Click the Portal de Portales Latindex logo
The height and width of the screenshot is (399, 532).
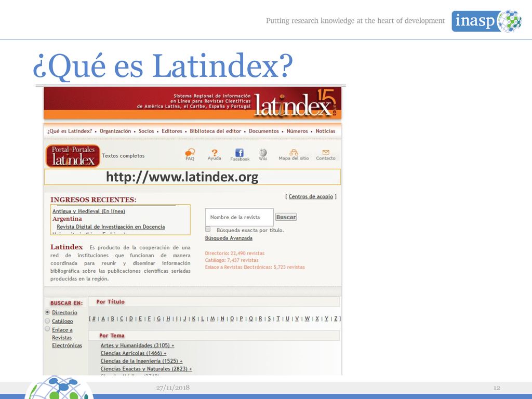73,156
